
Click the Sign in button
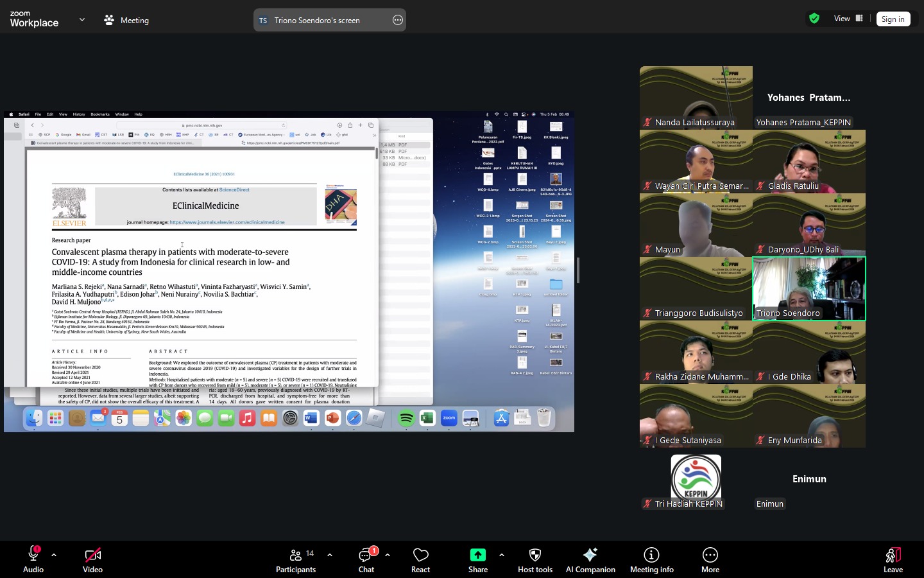point(893,19)
